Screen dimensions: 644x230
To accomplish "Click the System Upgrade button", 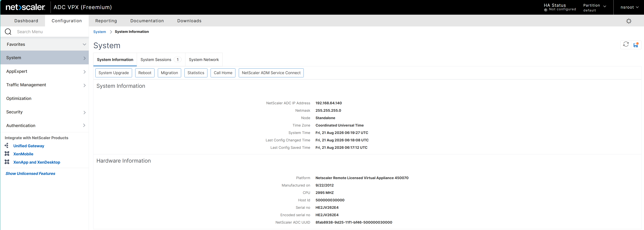I will coord(113,73).
